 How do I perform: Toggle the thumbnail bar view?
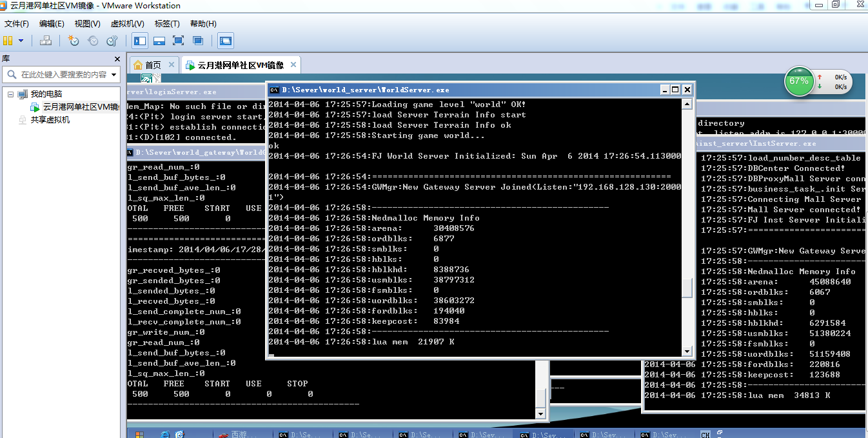coord(159,41)
